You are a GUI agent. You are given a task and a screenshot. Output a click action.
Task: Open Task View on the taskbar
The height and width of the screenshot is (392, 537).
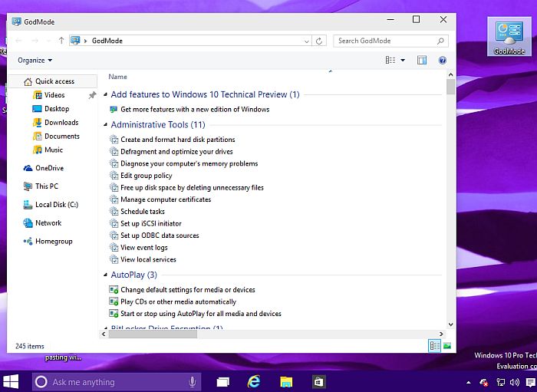223,382
